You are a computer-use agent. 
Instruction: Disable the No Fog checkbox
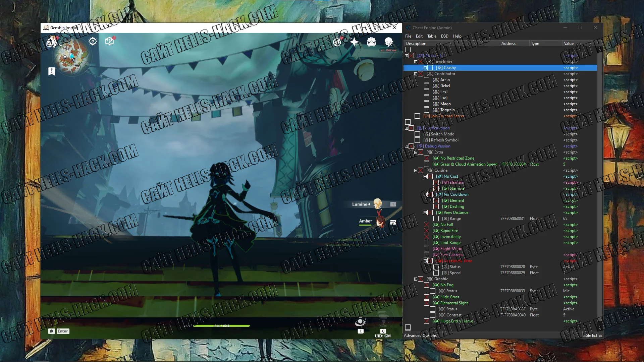tap(427, 285)
